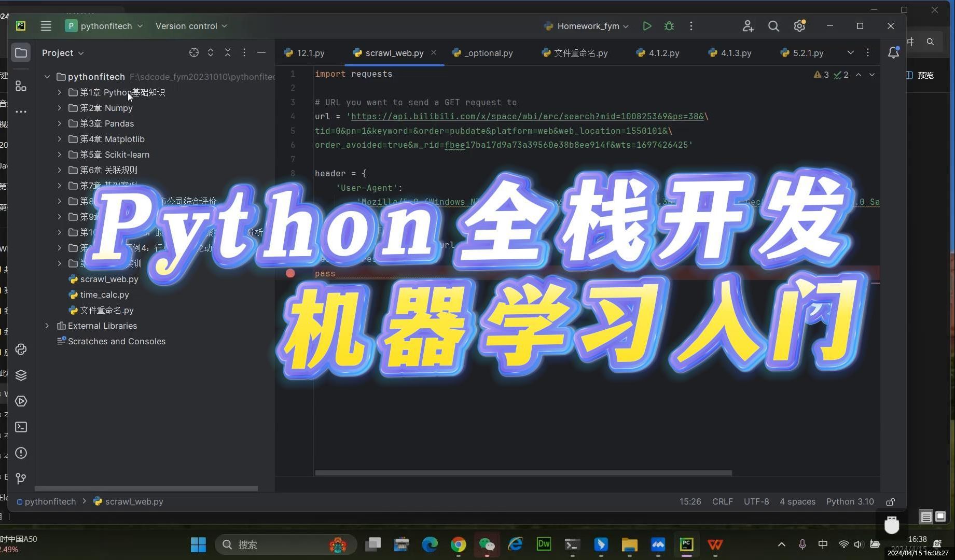Expand 第1章 Python基础知识 folder
This screenshot has width=955, height=560.
(59, 92)
